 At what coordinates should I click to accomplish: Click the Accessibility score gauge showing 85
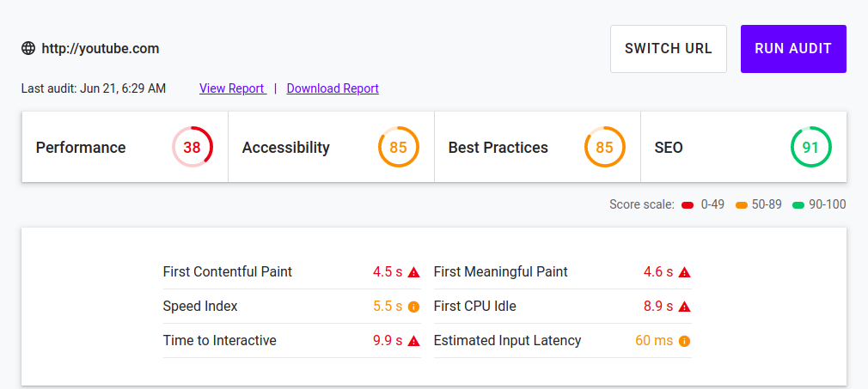coord(398,148)
